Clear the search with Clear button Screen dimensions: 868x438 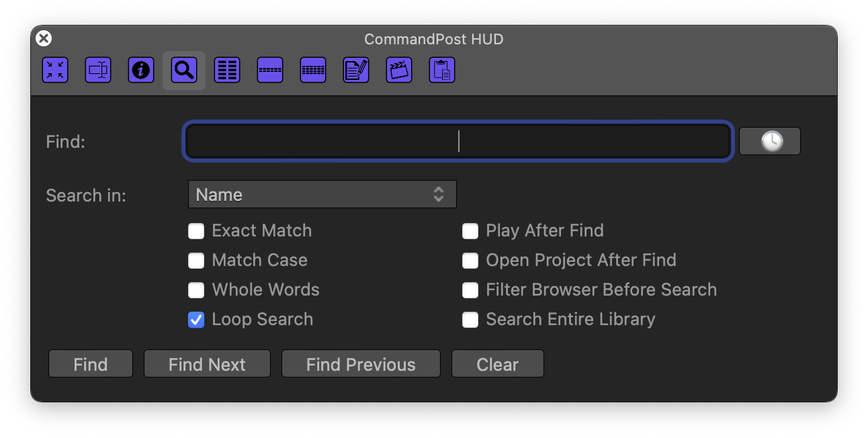498,364
